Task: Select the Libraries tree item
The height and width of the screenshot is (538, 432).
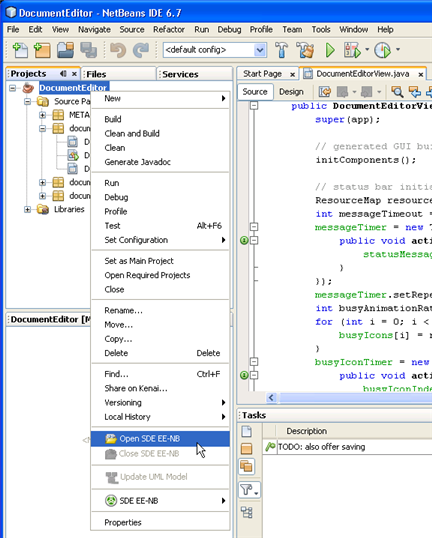Action: pyautogui.click(x=69, y=209)
